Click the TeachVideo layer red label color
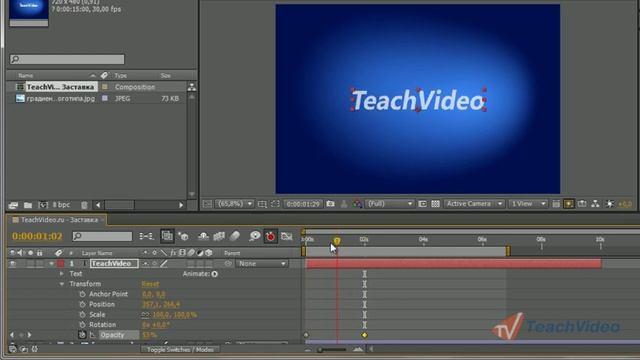The width and height of the screenshot is (640, 360). coord(61,264)
